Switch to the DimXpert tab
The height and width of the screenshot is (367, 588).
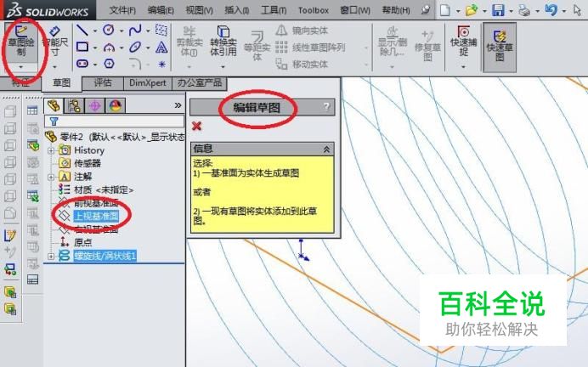[x=148, y=83]
